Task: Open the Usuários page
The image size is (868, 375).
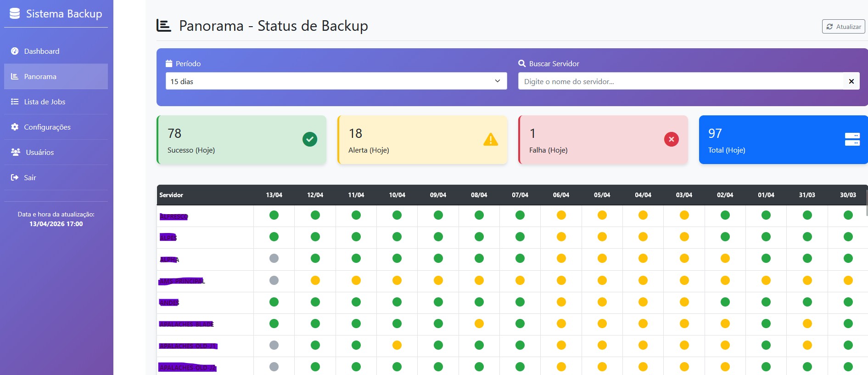Action: pyautogui.click(x=56, y=152)
